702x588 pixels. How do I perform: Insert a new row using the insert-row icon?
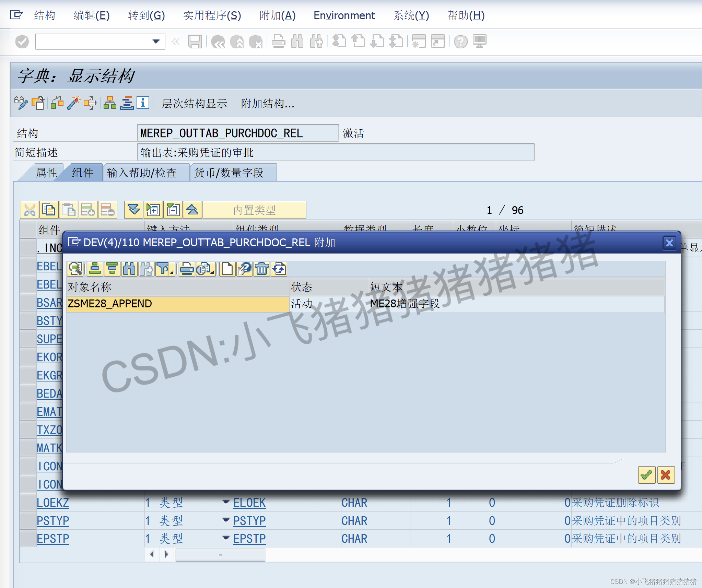(x=88, y=210)
